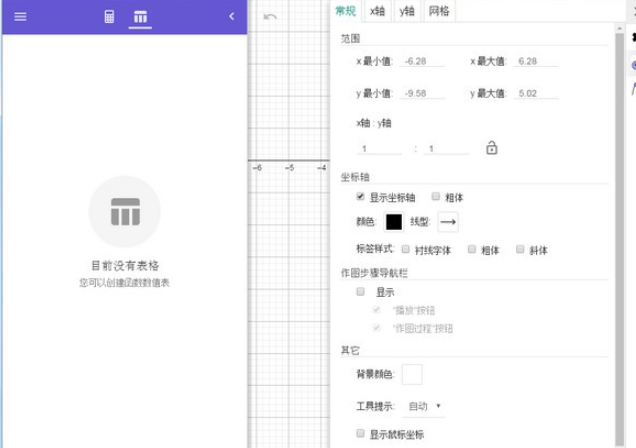
Task: Enable 粗体 label style checkbox
Action: pyautogui.click(x=472, y=249)
